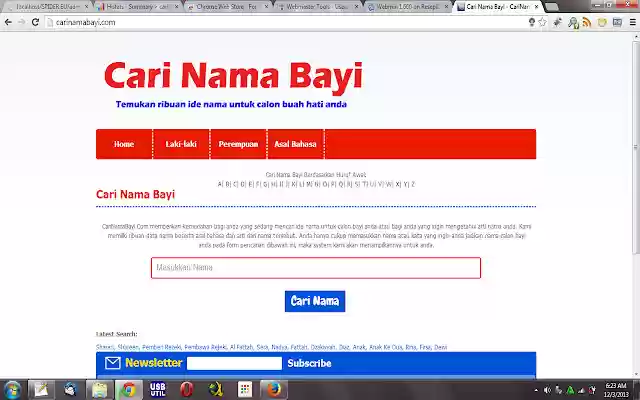Viewport: 640px width, 400px height.
Task: Open the folder explorer taskbar icon
Action: point(99,389)
